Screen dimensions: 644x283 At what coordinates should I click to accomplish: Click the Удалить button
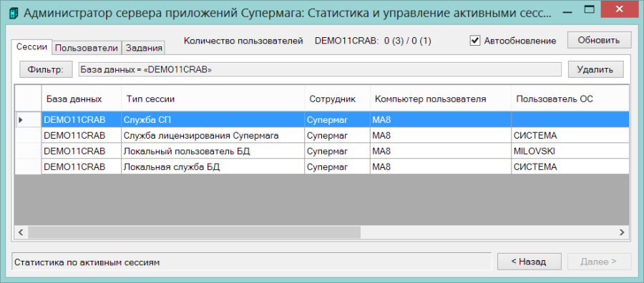click(595, 69)
